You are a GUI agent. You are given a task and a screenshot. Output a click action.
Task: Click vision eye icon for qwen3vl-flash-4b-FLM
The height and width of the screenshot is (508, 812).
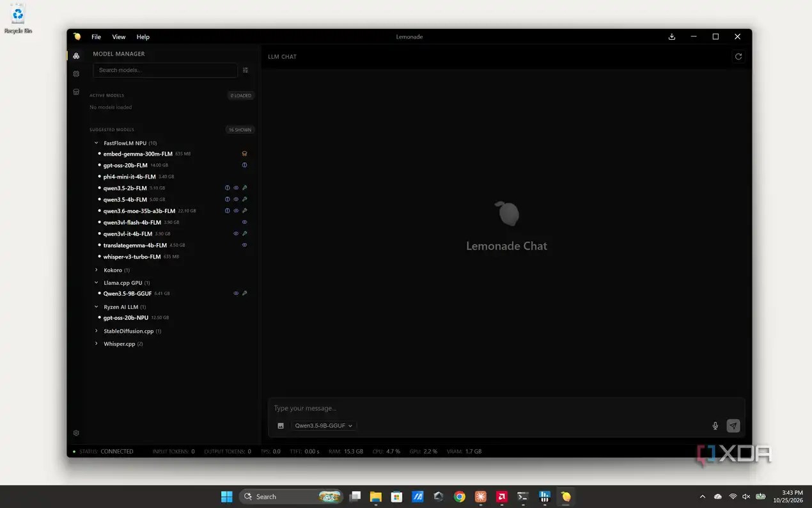point(244,223)
